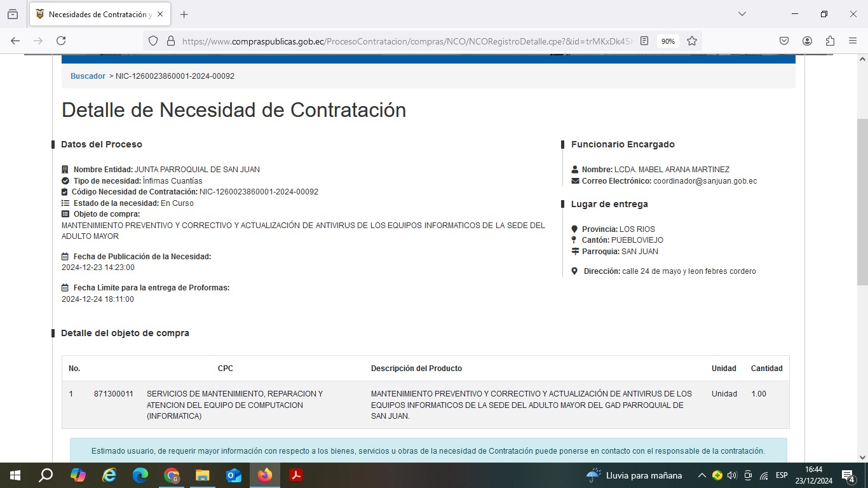Image resolution: width=868 pixels, height=488 pixels.
Task: Expand the list all tabs dropdown arrow
Action: [x=742, y=14]
